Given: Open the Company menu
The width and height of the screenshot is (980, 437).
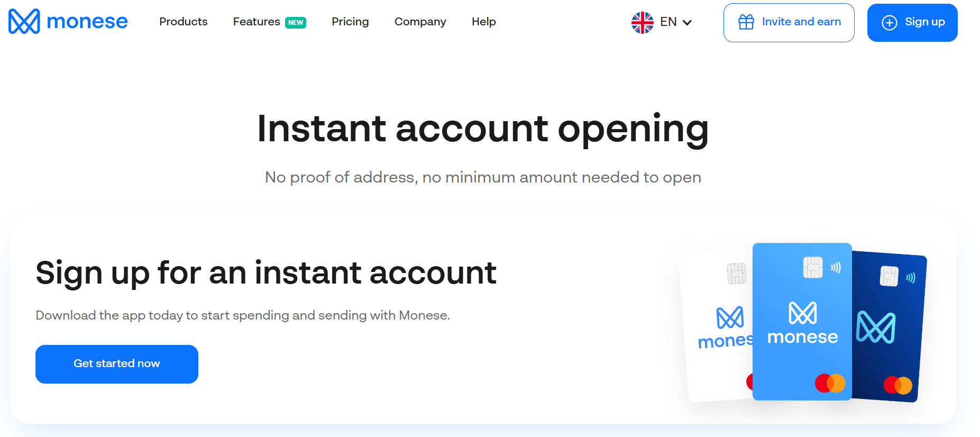Looking at the screenshot, I should coord(420,22).
